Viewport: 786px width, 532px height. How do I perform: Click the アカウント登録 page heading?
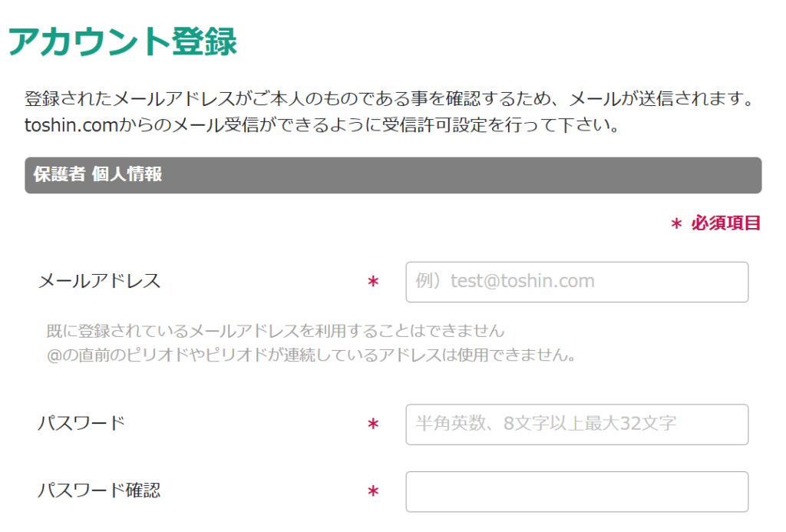point(123,41)
